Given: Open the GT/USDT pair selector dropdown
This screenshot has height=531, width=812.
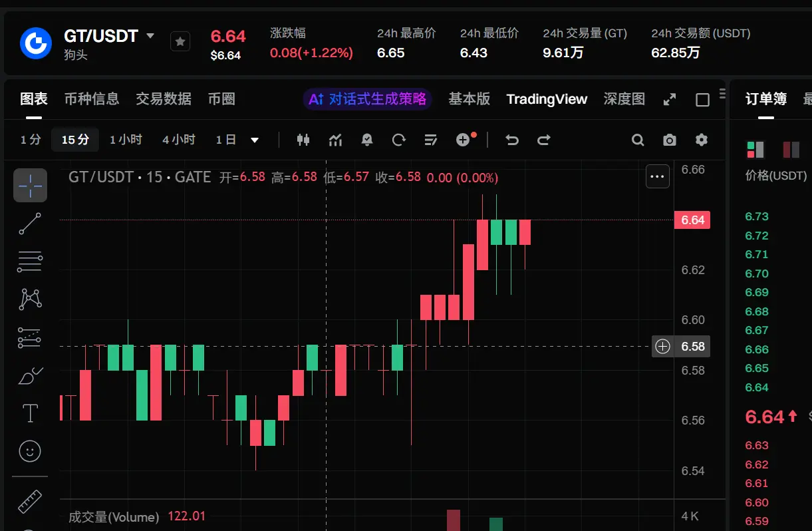Looking at the screenshot, I should tap(150, 35).
